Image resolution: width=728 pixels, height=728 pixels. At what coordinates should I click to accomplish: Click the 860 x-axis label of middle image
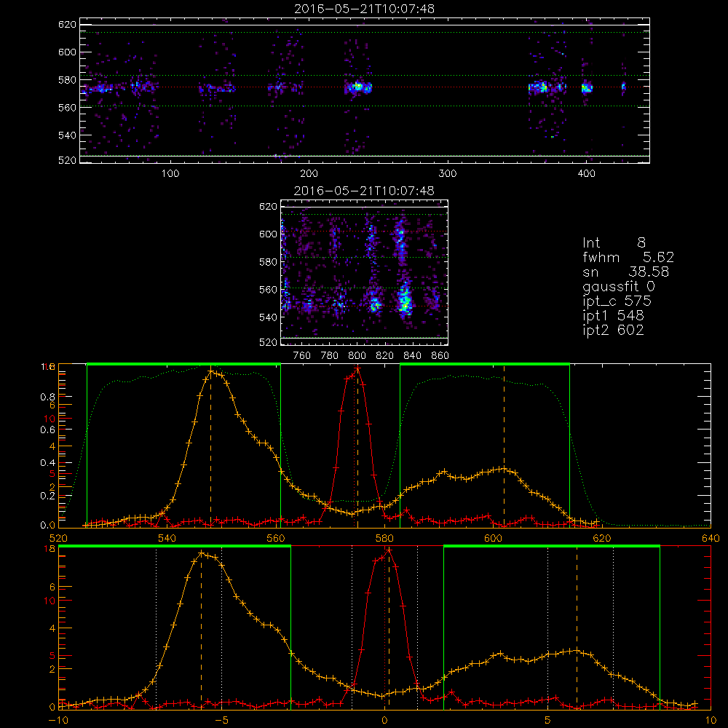coord(440,356)
